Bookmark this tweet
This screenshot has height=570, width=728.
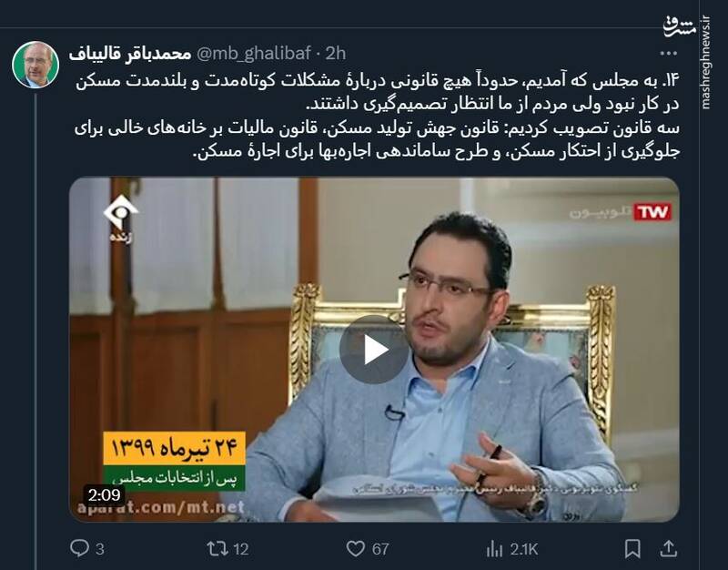coord(632,549)
